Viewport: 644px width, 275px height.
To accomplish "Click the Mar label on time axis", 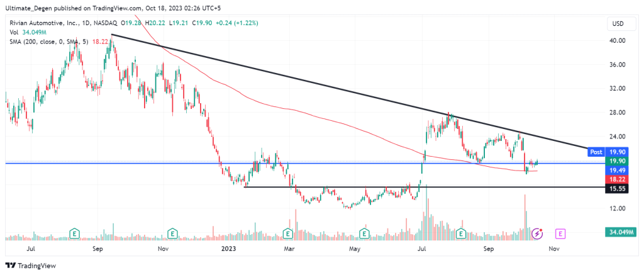I will click(290, 249).
